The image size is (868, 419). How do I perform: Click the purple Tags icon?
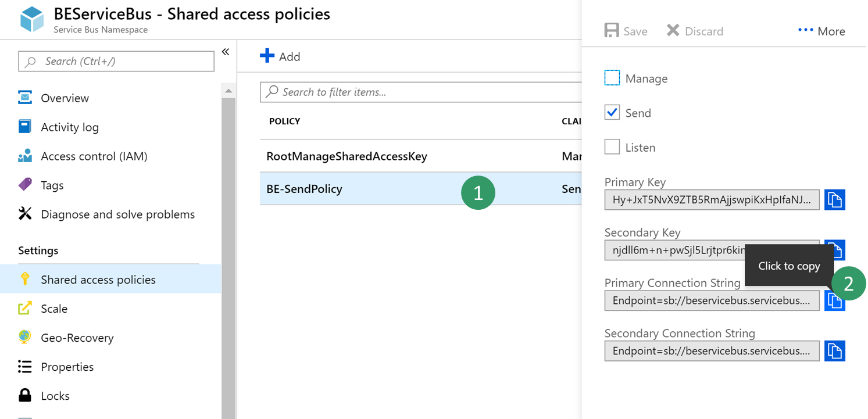(25, 184)
